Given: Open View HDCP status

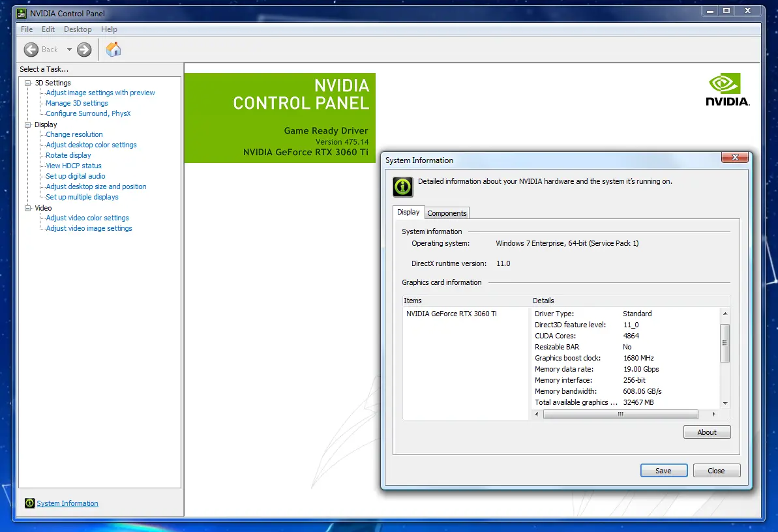Looking at the screenshot, I should [74, 166].
